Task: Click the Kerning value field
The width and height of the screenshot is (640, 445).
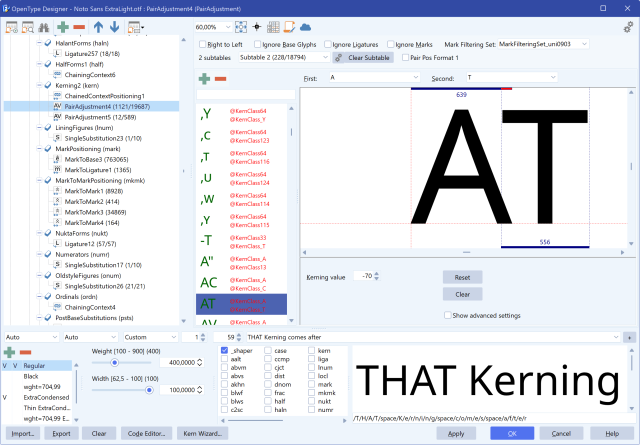Action: pos(363,276)
